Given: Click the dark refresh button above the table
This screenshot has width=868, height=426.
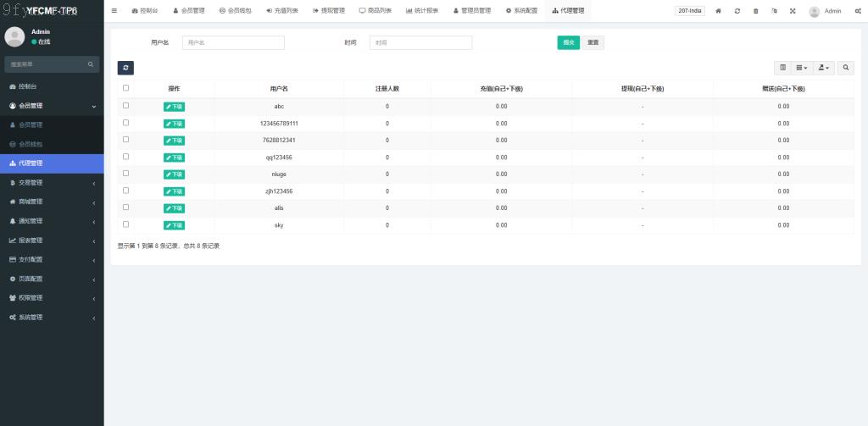Looking at the screenshot, I should click(x=125, y=68).
